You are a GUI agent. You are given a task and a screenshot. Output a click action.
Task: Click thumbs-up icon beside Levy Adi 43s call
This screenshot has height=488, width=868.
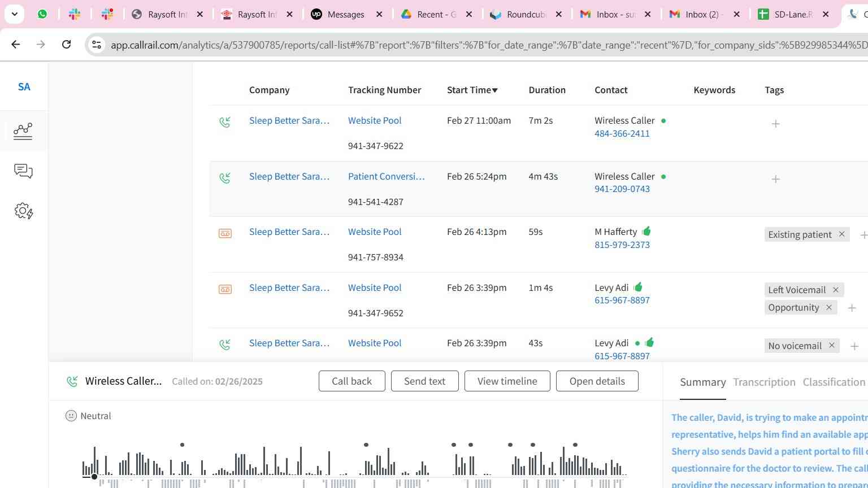point(649,342)
